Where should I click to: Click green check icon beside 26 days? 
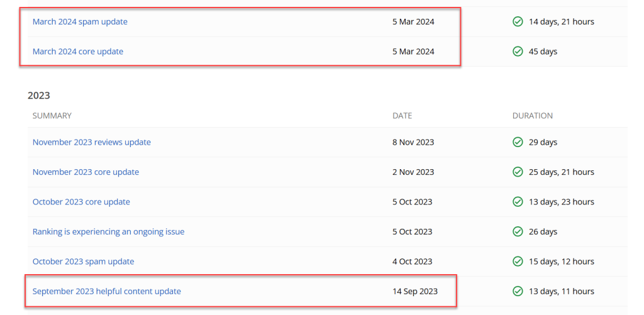point(518,231)
